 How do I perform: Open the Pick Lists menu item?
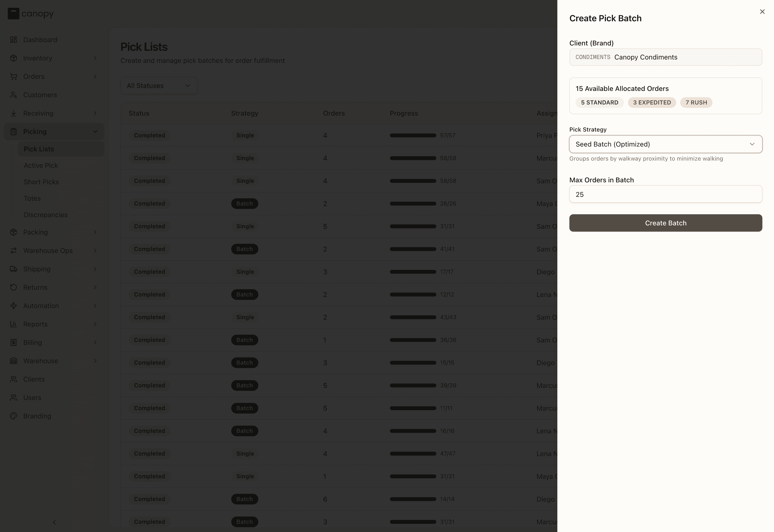click(x=61, y=149)
